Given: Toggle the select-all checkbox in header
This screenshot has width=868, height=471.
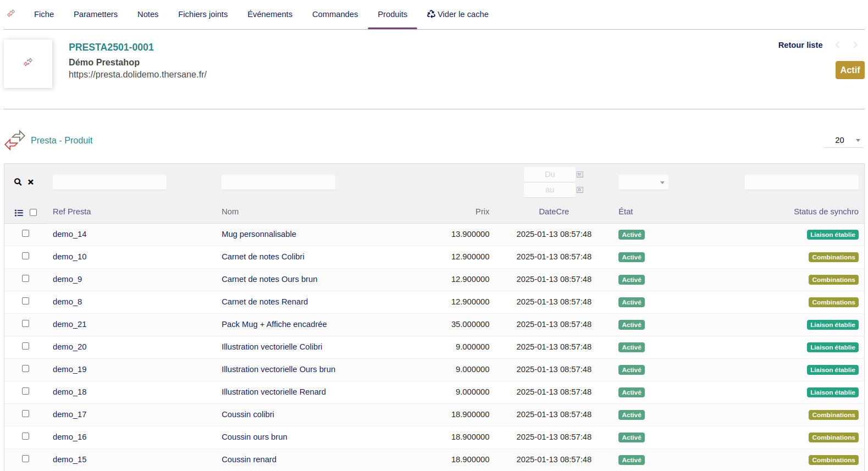Looking at the screenshot, I should [x=33, y=213].
